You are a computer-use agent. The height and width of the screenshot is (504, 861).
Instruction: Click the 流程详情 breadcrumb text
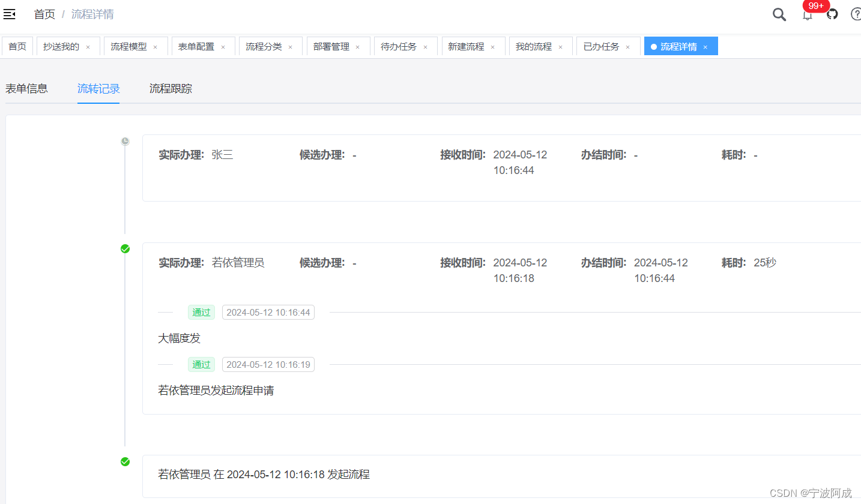click(x=92, y=14)
